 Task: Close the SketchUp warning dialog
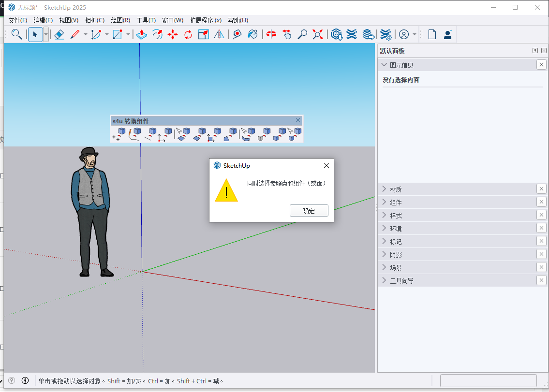tap(326, 165)
